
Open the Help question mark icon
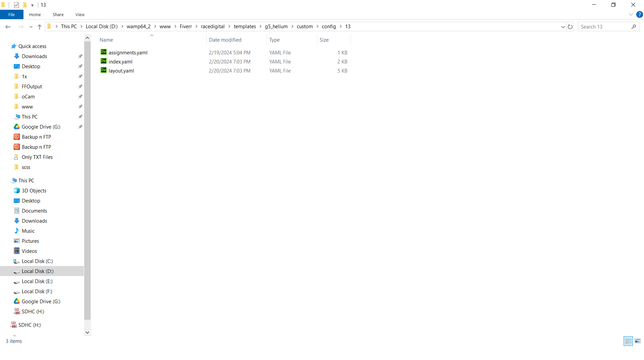click(640, 14)
